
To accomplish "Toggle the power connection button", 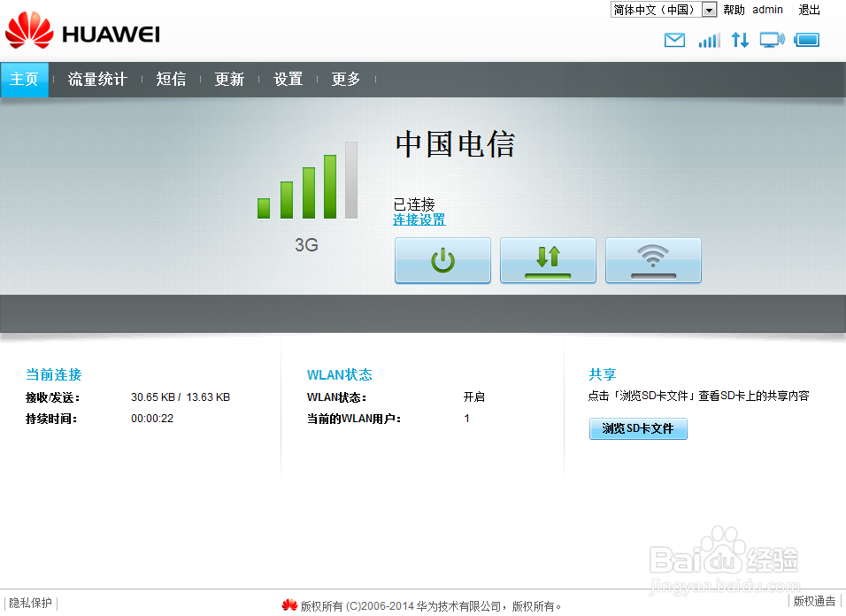I will [442, 260].
